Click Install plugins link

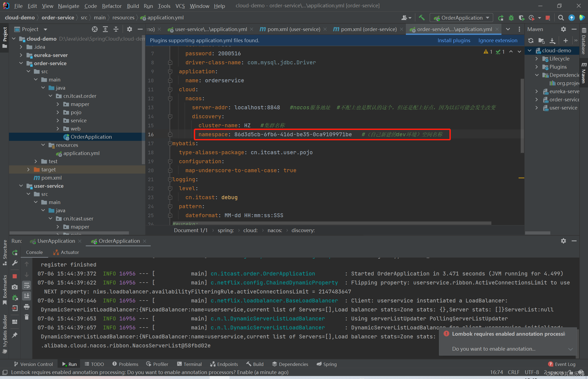(454, 40)
